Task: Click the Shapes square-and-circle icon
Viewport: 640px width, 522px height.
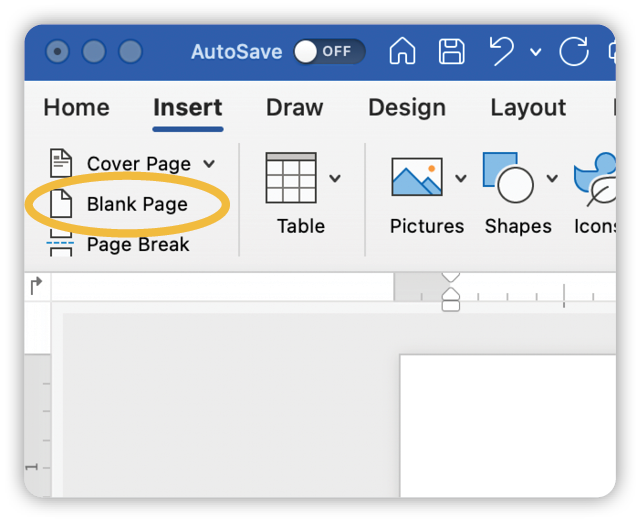Action: click(x=508, y=178)
